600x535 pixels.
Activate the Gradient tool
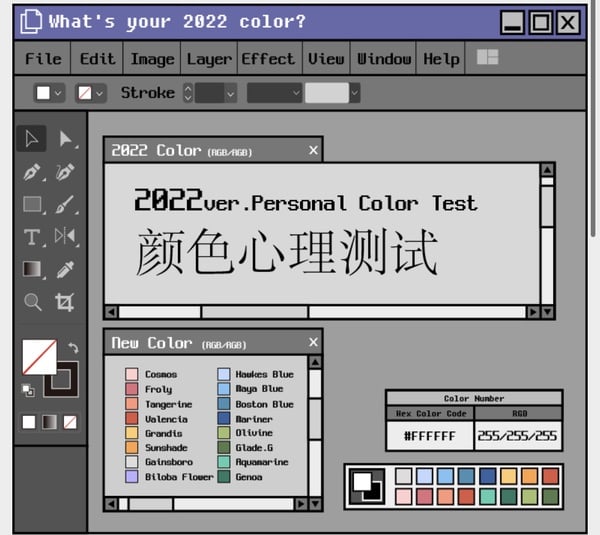pos(32,269)
